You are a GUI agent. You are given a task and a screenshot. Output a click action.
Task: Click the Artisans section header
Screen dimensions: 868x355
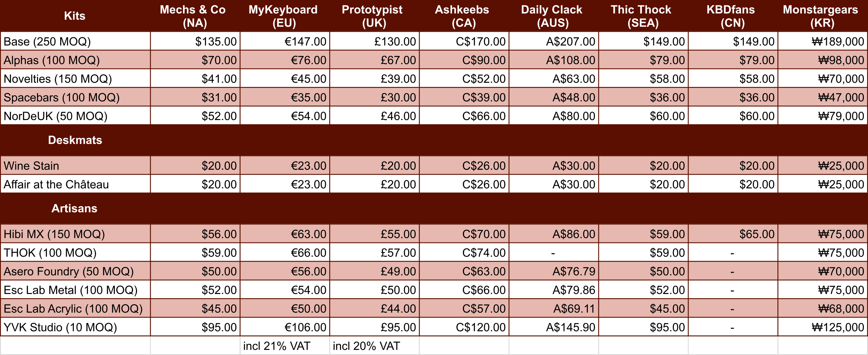click(x=74, y=208)
